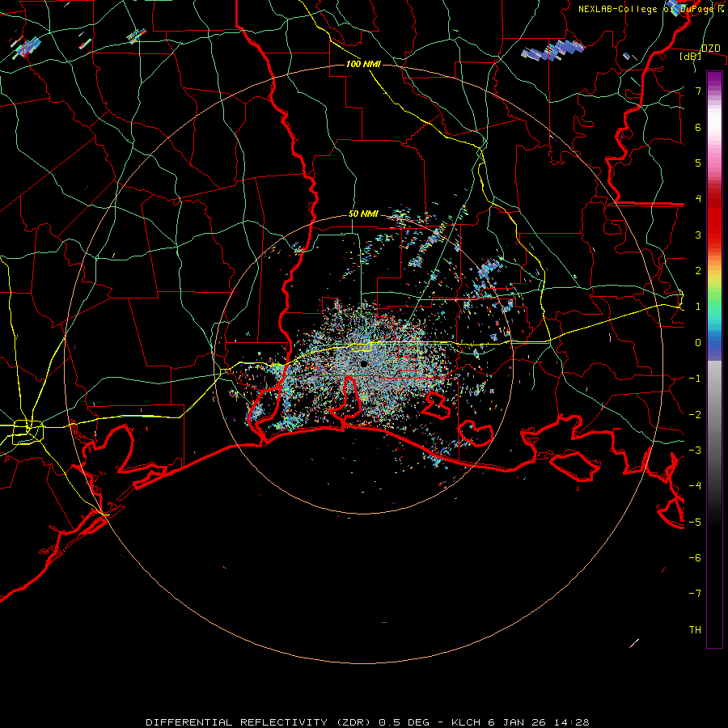Viewport: 728px width, 728px height.
Task: Click the 0.5 DEG elevation text
Action: point(404,722)
